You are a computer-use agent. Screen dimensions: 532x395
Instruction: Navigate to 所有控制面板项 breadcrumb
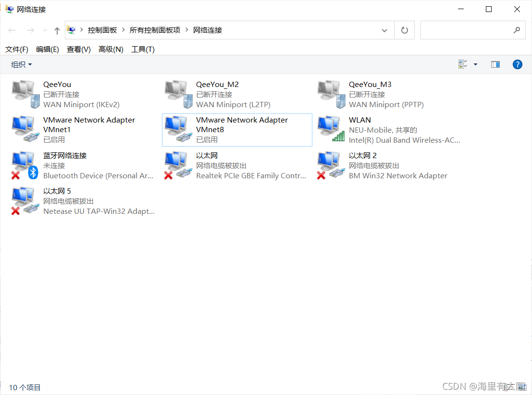pyautogui.click(x=155, y=30)
